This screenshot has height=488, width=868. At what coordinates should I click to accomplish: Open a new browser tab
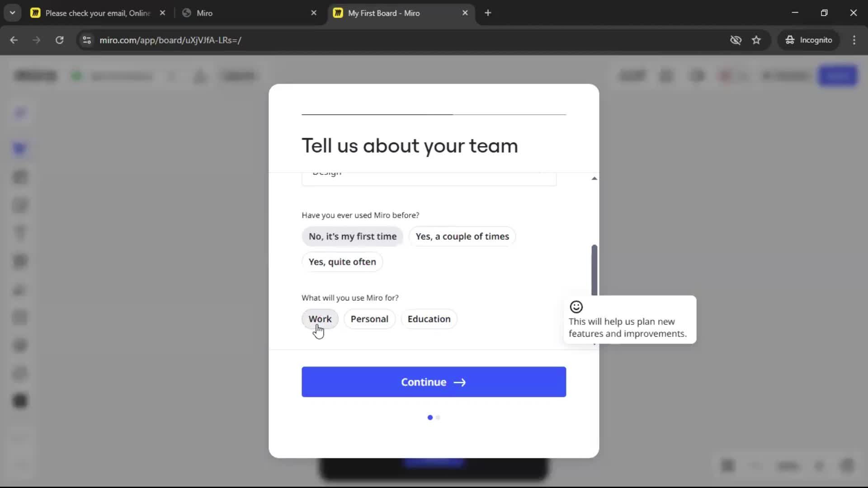click(x=488, y=13)
